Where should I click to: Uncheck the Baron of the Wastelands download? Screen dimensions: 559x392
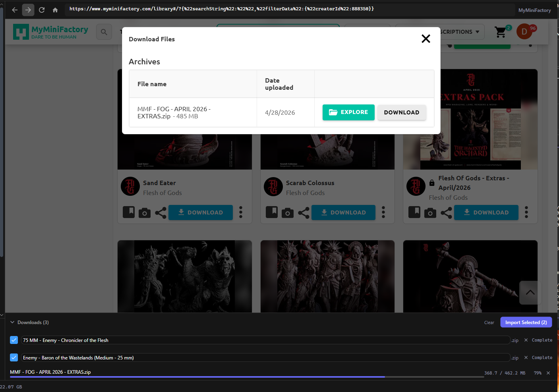[14, 357]
